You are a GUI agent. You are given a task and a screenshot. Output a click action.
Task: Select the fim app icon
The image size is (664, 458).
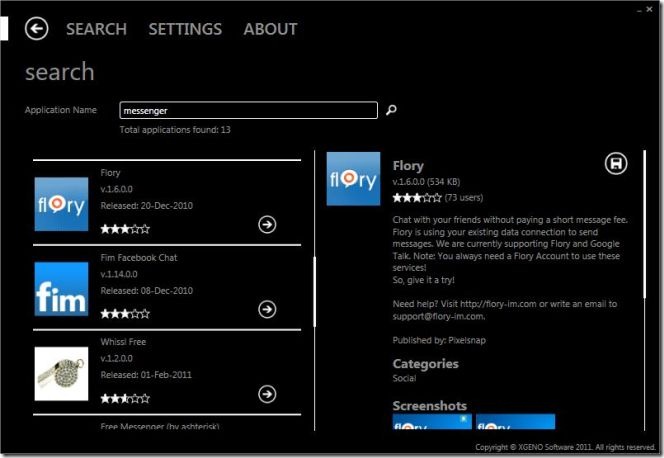tap(61, 289)
